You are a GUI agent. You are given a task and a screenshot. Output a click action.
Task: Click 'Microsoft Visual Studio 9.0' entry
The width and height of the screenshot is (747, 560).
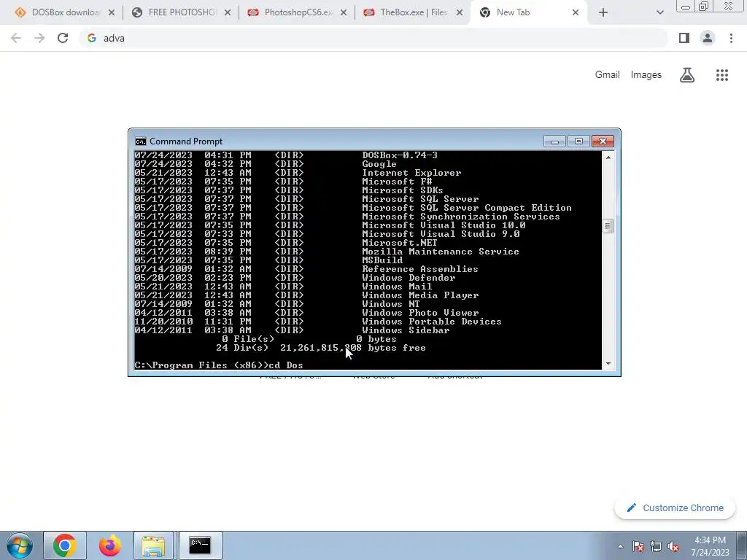tap(441, 234)
